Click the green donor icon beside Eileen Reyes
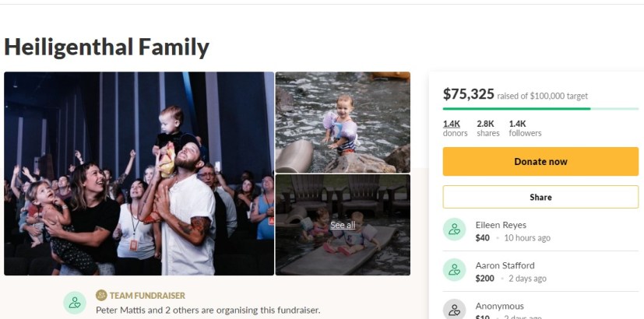Viewport: 644px width, 319px height. (x=455, y=230)
